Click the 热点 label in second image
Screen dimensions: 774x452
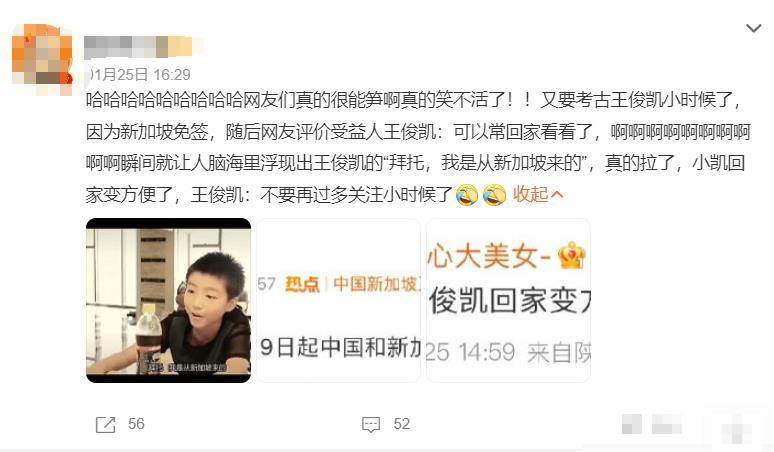point(303,284)
